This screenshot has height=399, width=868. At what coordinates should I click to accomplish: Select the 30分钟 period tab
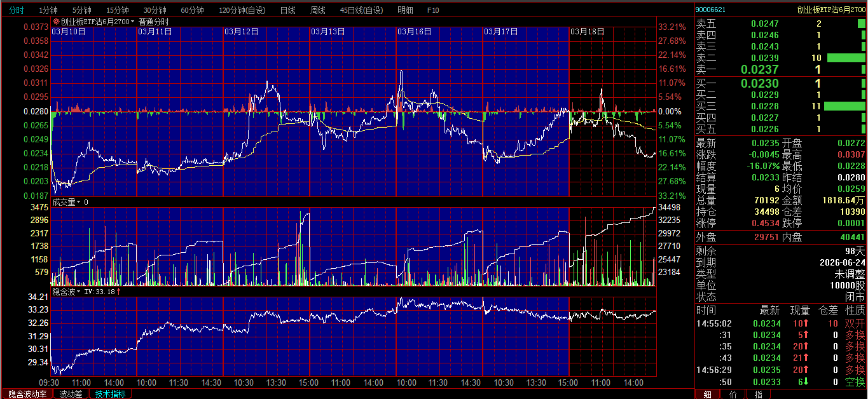(155, 11)
